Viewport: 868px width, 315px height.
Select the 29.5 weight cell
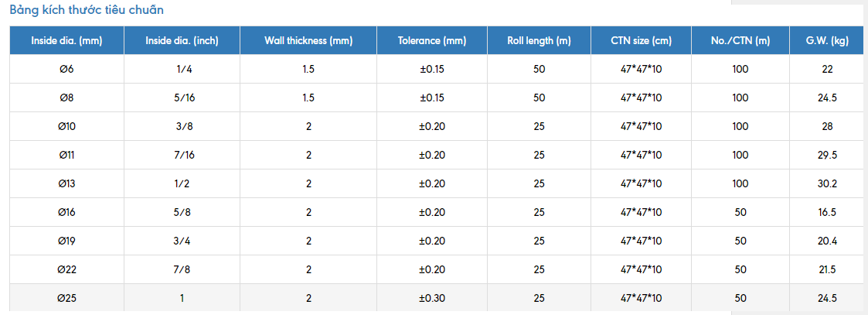(x=827, y=155)
